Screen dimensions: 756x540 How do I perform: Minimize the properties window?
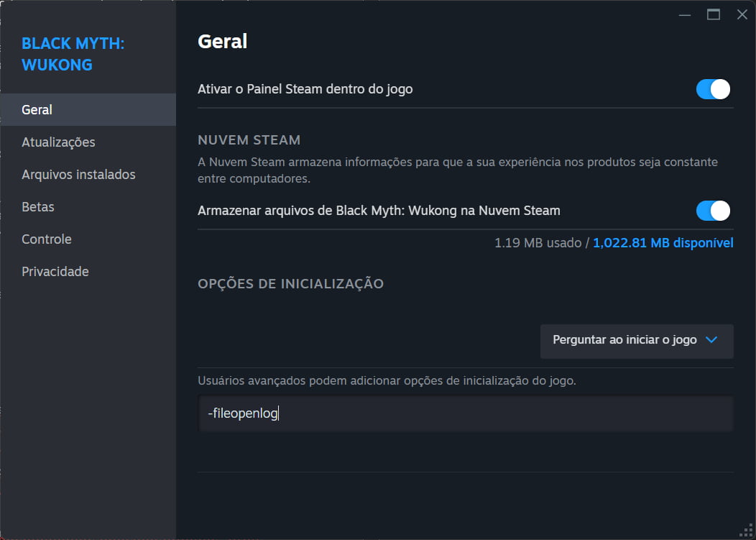(x=685, y=15)
